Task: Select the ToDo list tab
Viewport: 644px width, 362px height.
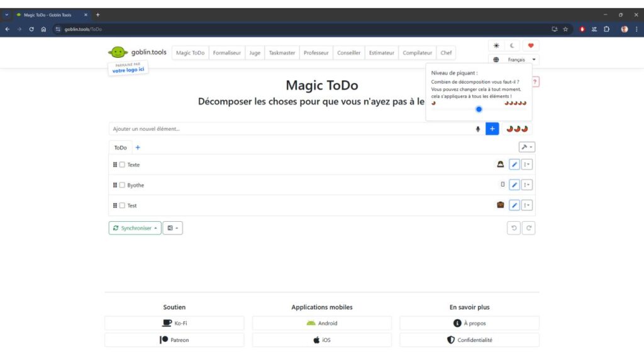Action: click(x=120, y=147)
